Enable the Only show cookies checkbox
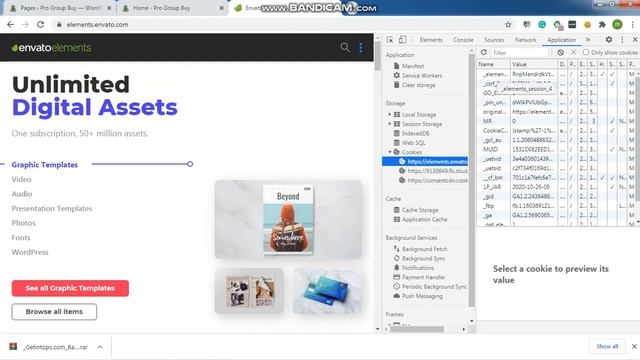Screen dimensions: 640x360 pyautogui.click(x=586, y=52)
